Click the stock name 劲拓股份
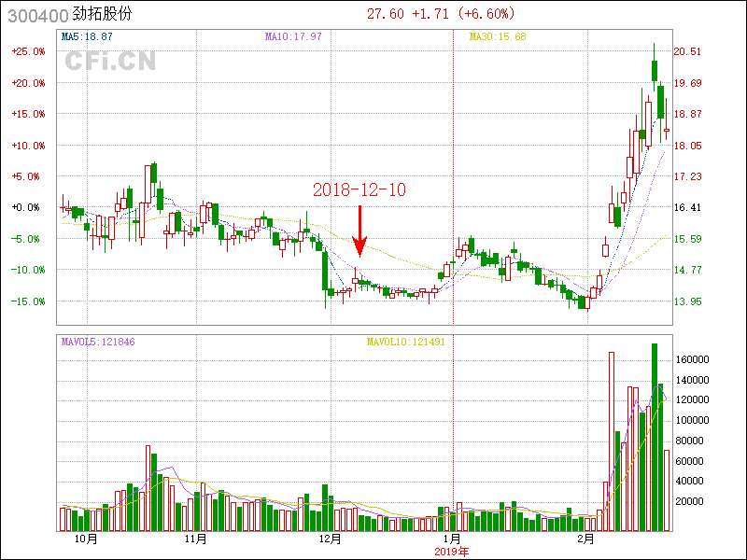Screen dimensions: 747x560 click(102, 15)
